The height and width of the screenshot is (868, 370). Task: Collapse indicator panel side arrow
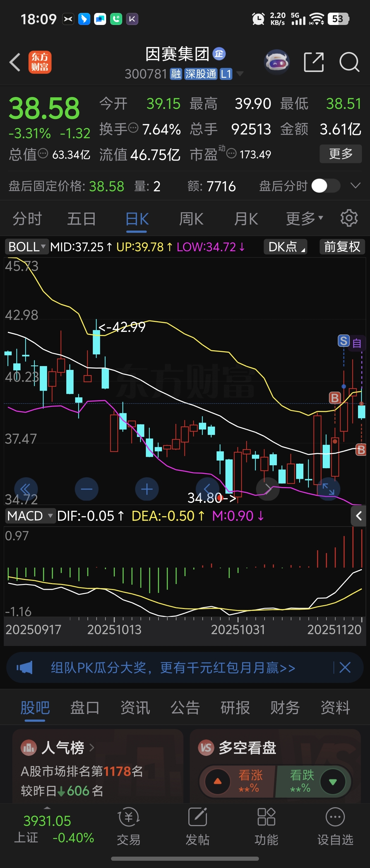(359, 515)
